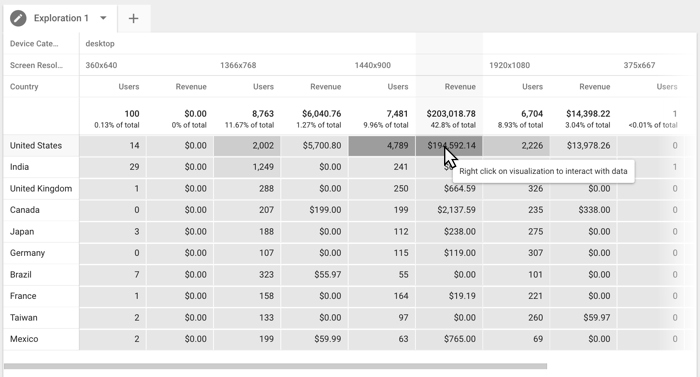
Task: Select the Mexico row label
Action: pos(24,339)
